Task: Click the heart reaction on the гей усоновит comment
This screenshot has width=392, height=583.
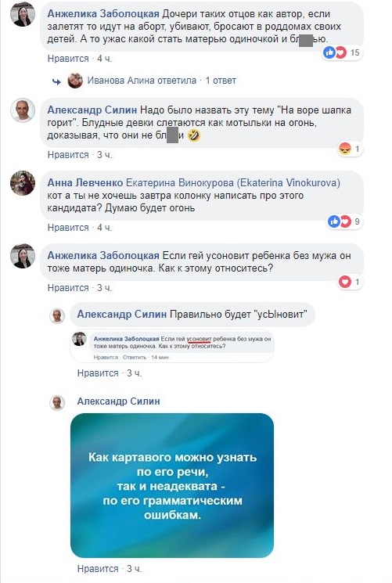Action: (x=345, y=283)
